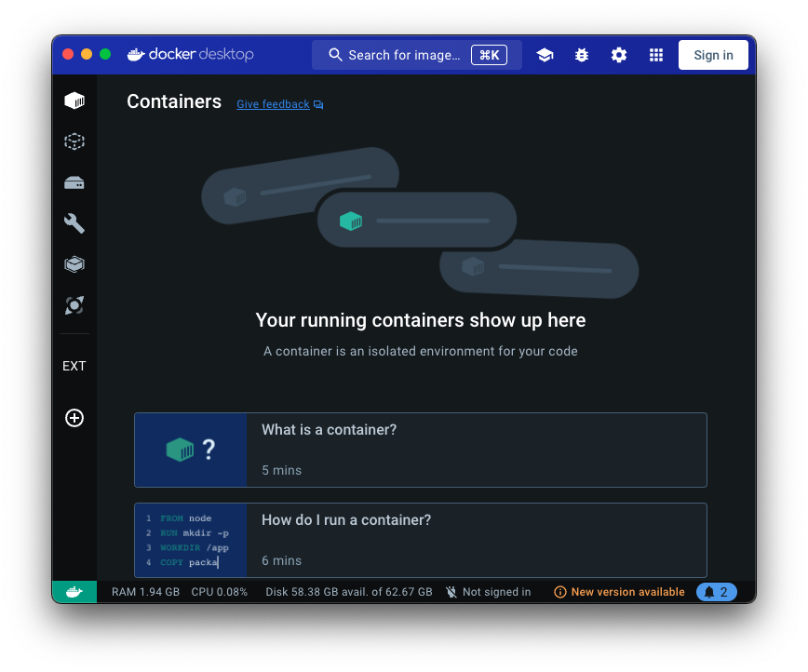Viewport: 808px width, 672px height.
Task: Minimize window with yellow button
Action: (x=87, y=54)
